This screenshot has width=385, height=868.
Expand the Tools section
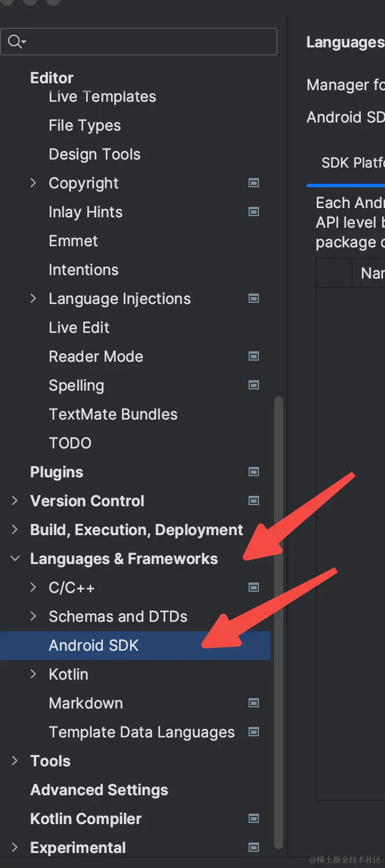15,761
